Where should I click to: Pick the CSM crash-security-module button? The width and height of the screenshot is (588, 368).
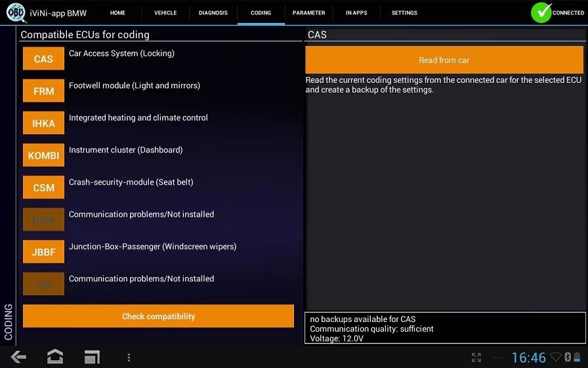(x=43, y=187)
